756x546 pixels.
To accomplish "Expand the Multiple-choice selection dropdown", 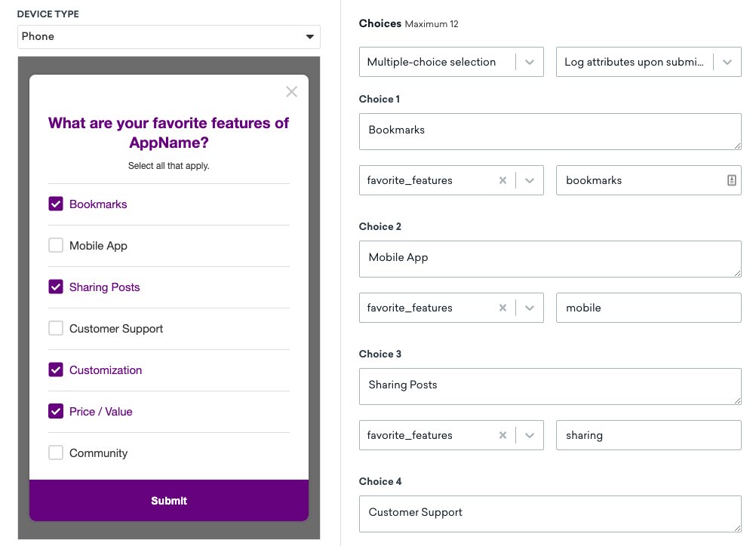I will [530, 63].
